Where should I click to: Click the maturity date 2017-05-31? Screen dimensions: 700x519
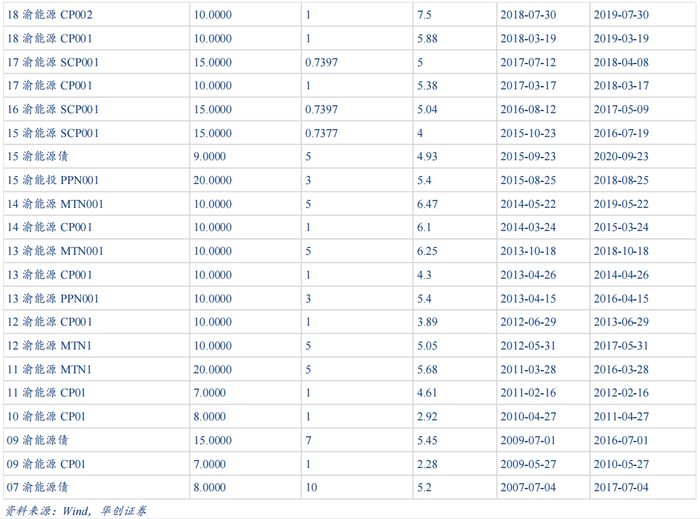tap(621, 345)
